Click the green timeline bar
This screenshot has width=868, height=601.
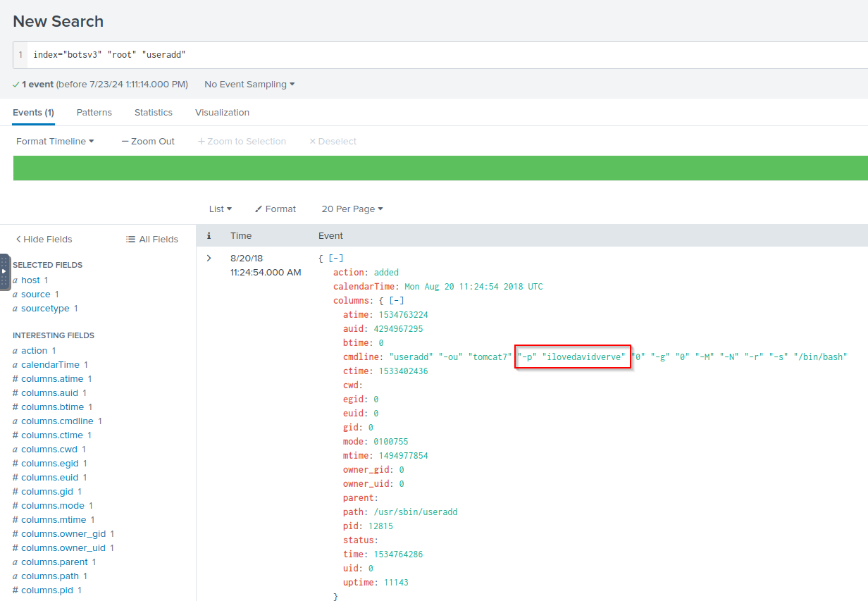[x=440, y=168]
